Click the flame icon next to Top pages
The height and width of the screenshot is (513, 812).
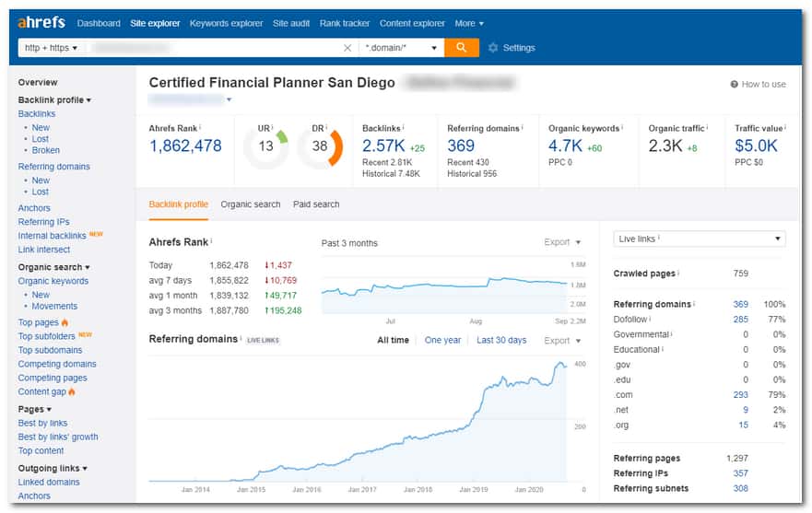65,322
